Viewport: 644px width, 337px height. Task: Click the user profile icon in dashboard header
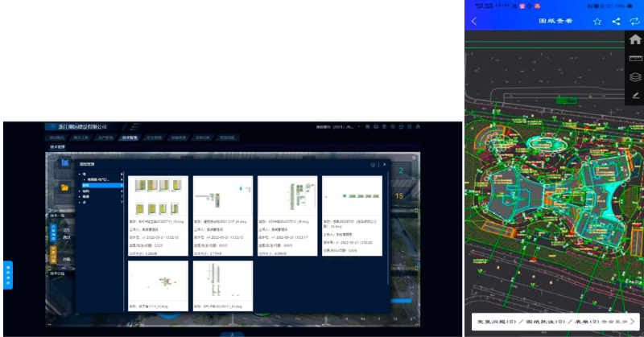coord(418,127)
